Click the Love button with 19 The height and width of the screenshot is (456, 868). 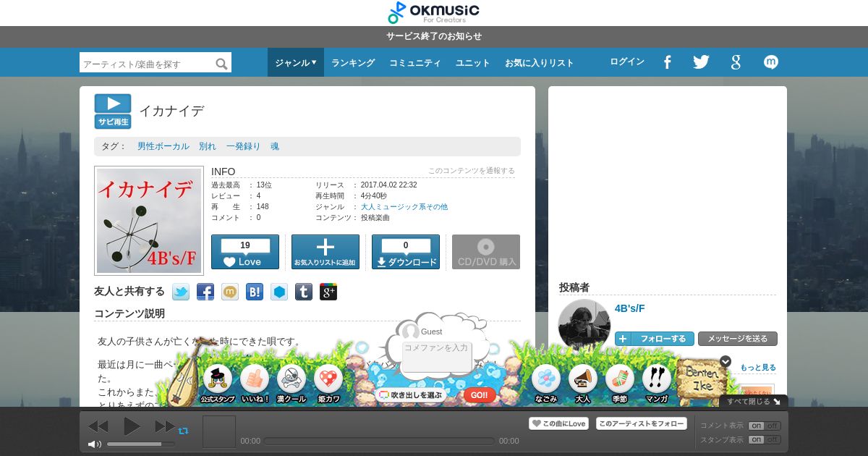(245, 252)
